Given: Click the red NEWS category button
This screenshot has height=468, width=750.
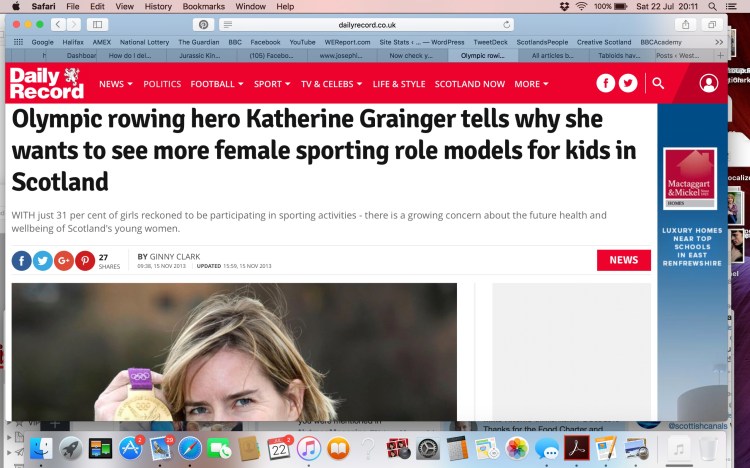Looking at the screenshot, I should 624,260.
